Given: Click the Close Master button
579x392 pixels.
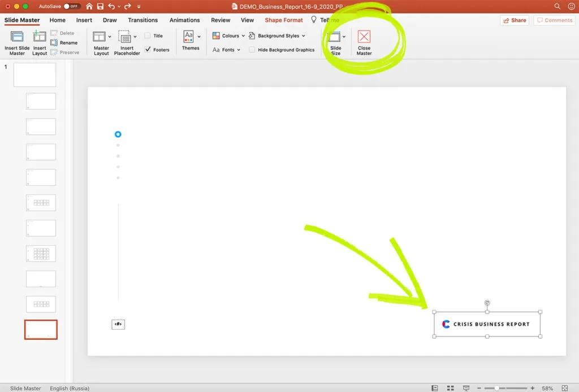Looking at the screenshot, I should point(364,43).
